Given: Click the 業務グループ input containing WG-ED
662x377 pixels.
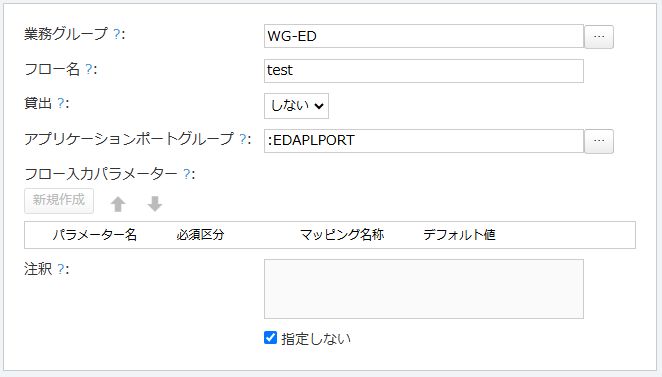Looking at the screenshot, I should tap(424, 36).
